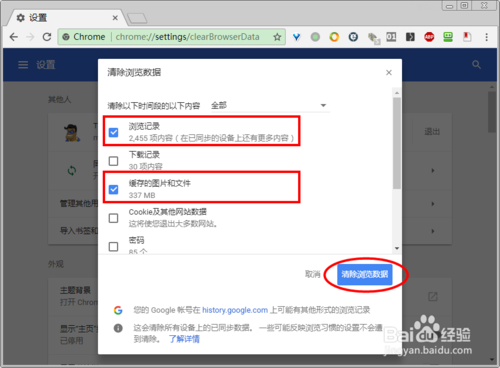Check the Cookie及其他网站数据 checkbox

pyautogui.click(x=114, y=218)
